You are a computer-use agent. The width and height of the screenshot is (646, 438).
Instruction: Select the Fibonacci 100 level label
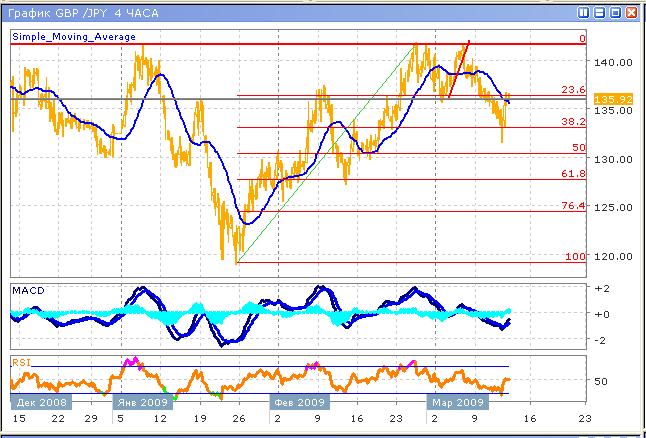[x=575, y=256]
